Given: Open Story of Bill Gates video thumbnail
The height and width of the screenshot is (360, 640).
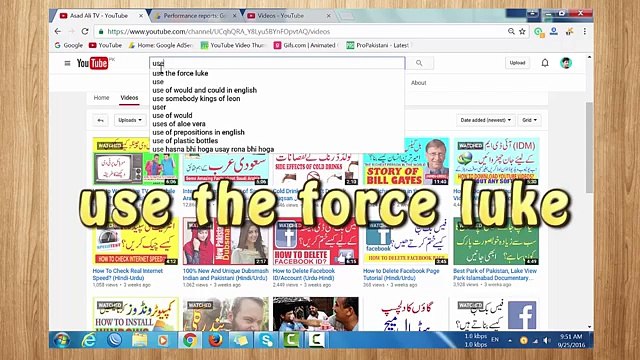Looking at the screenshot, I should pos(406,161).
